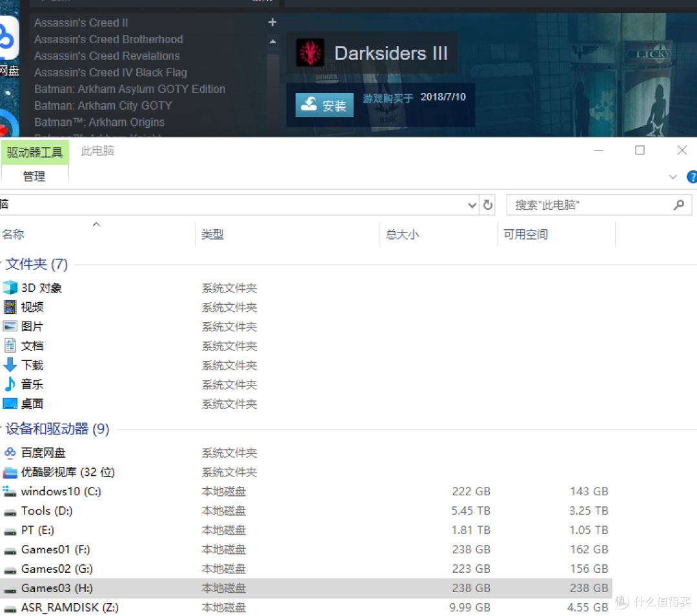Image resolution: width=697 pixels, height=616 pixels.
Task: Click the 222 GB size of C: drive
Action: click(471, 491)
